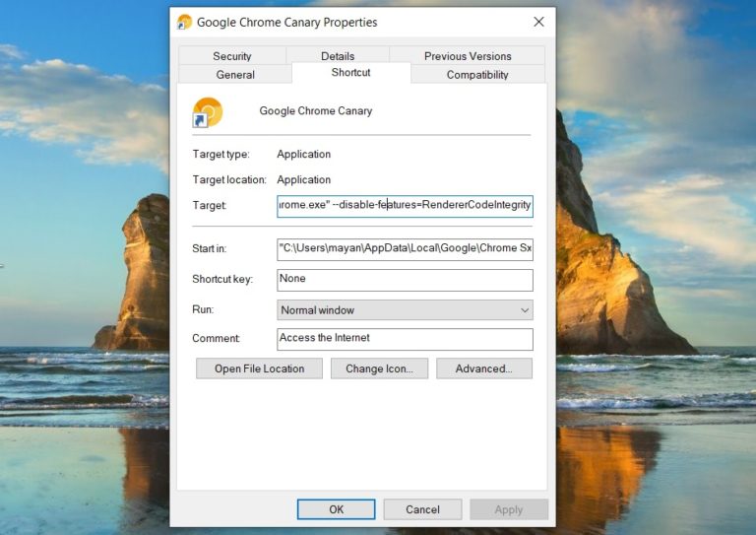This screenshot has height=535, width=756.
Task: Click the Start in path field
Action: 405,249
